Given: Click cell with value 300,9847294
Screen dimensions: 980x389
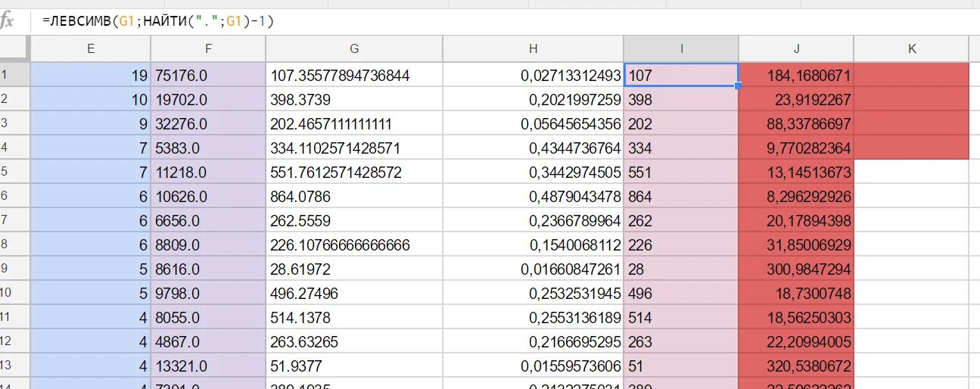Looking at the screenshot, I should [796, 269].
